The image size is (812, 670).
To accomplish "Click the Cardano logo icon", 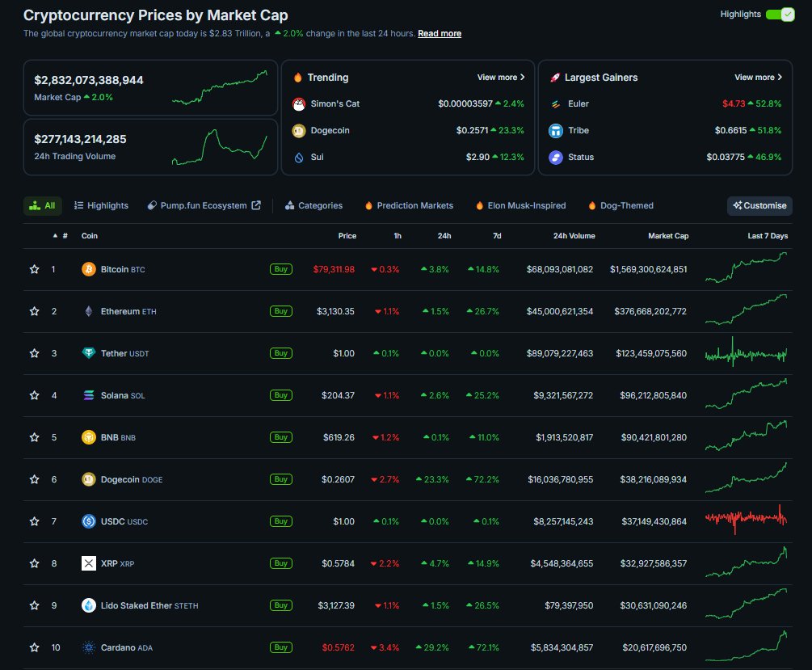I will click(x=89, y=647).
